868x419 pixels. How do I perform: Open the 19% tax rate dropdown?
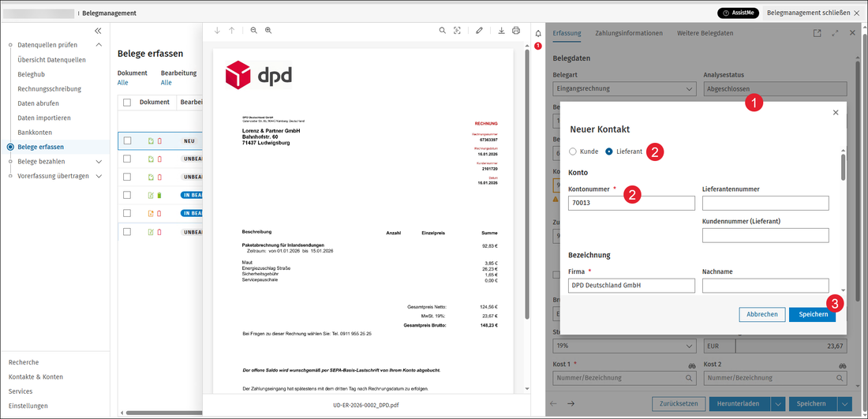click(624, 346)
